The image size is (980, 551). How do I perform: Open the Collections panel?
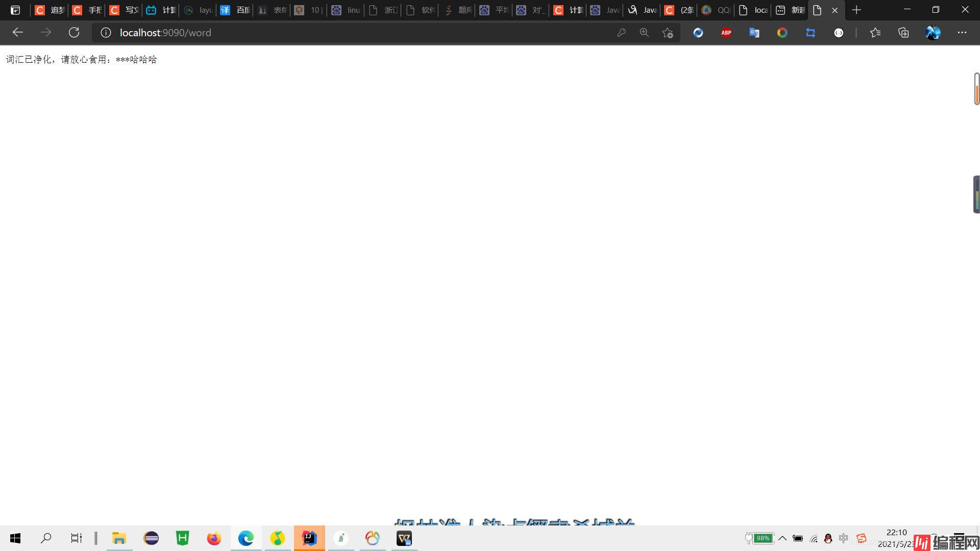click(903, 33)
